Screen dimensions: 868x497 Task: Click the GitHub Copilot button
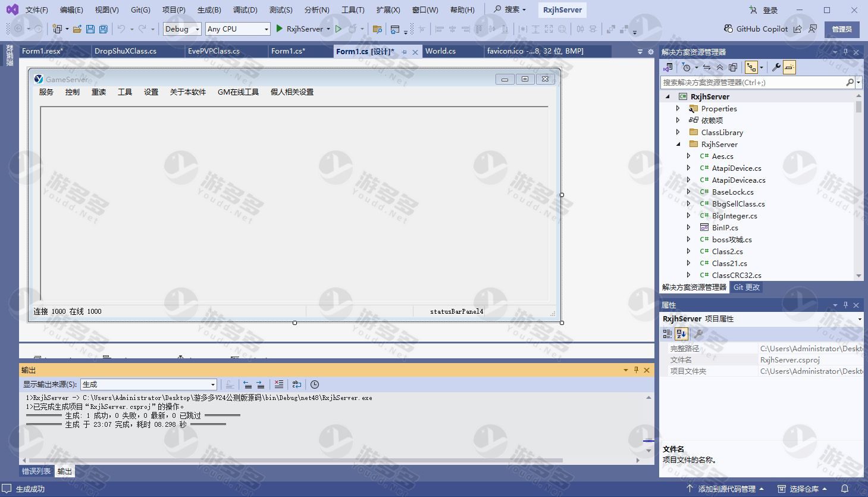pos(756,29)
